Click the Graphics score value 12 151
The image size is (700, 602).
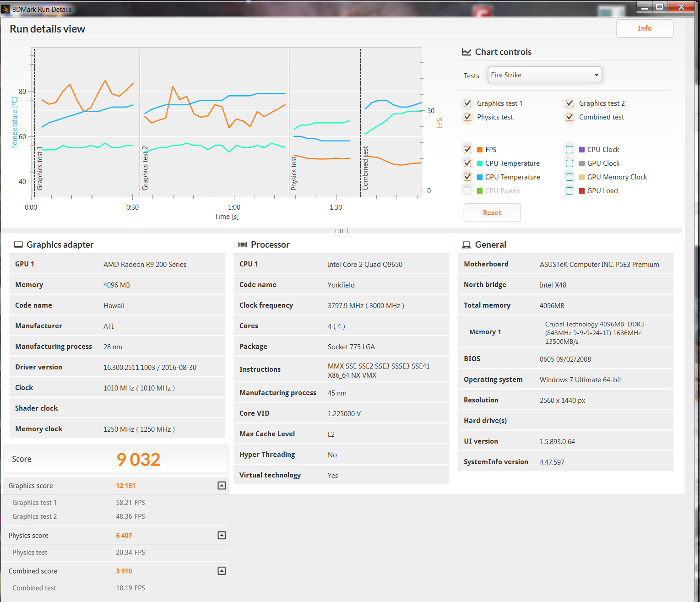point(125,486)
